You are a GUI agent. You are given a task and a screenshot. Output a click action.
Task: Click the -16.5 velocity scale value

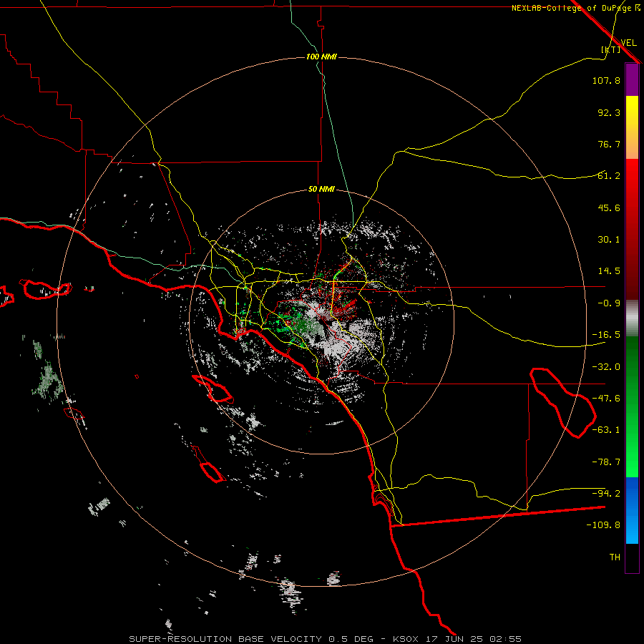(606, 335)
